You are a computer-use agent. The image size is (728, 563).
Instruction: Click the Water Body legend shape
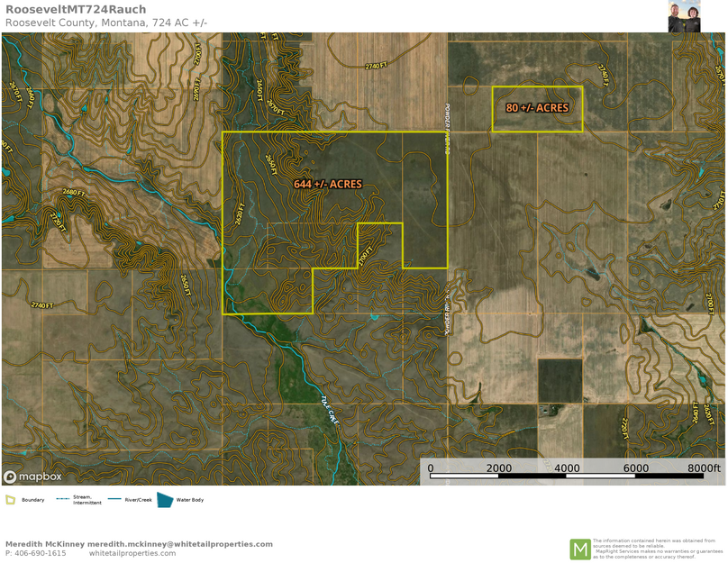click(x=165, y=500)
